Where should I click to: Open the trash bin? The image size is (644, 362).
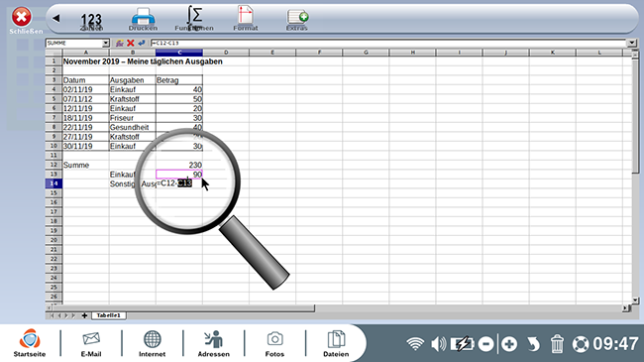click(557, 344)
